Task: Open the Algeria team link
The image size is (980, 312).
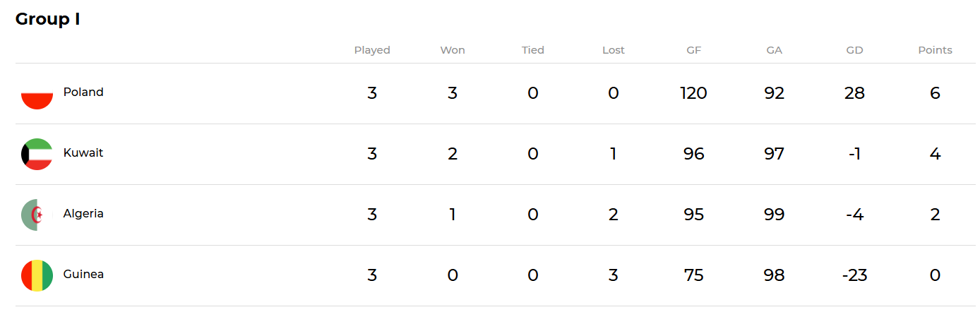Action: click(83, 214)
